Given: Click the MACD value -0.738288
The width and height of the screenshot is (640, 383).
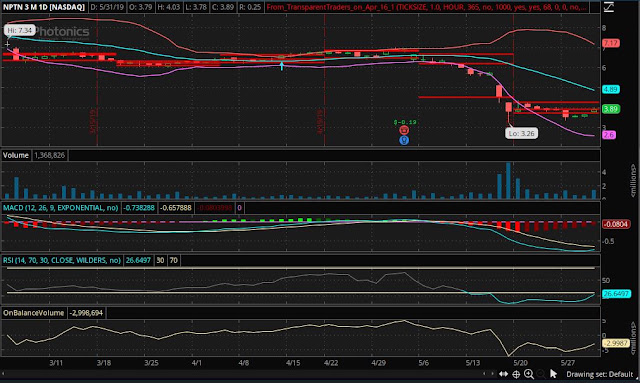Looking at the screenshot, I should tap(139, 208).
